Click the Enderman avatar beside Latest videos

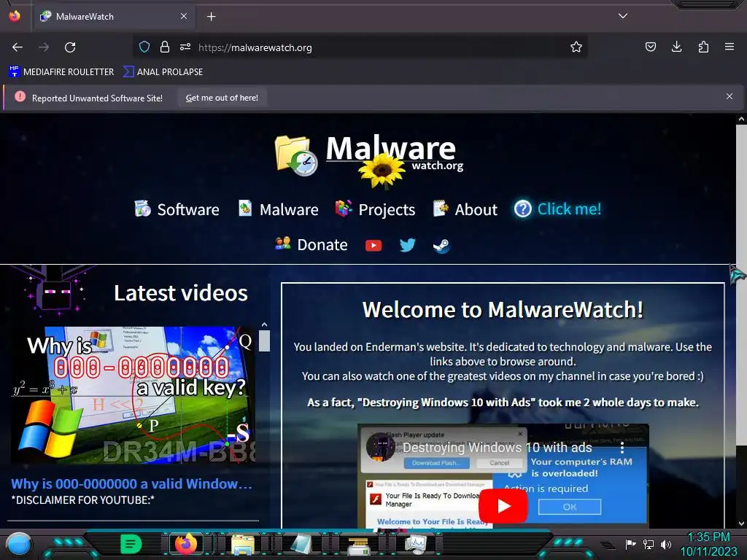55,290
